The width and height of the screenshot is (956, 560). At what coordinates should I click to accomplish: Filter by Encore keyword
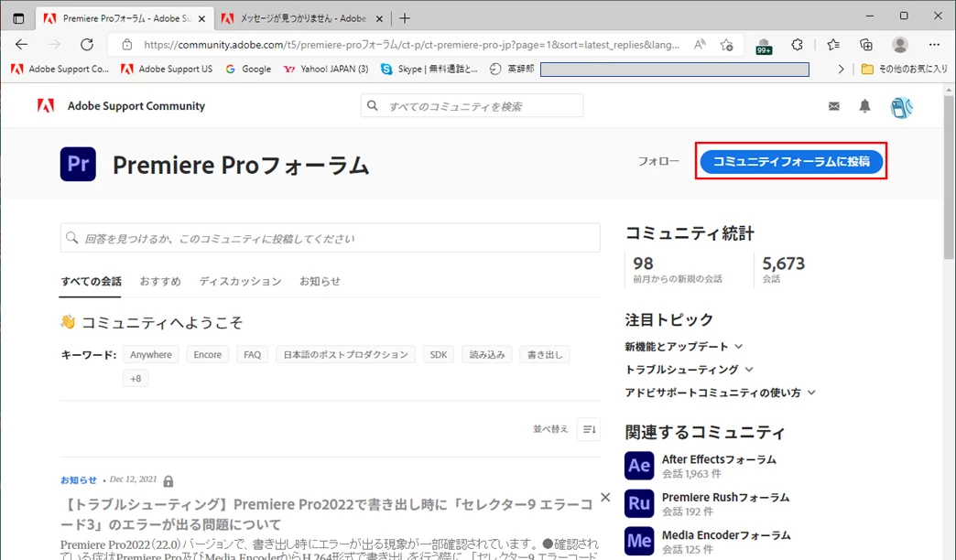207,355
